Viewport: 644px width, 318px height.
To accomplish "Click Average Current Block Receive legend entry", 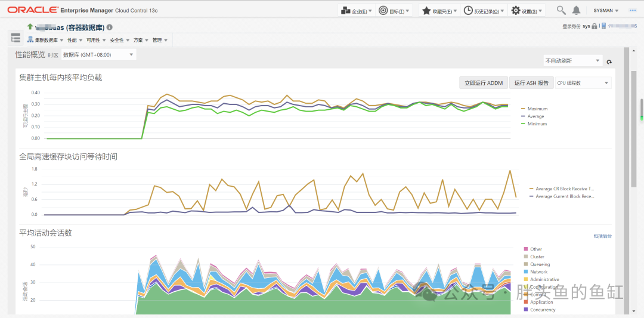I will coord(563,196).
